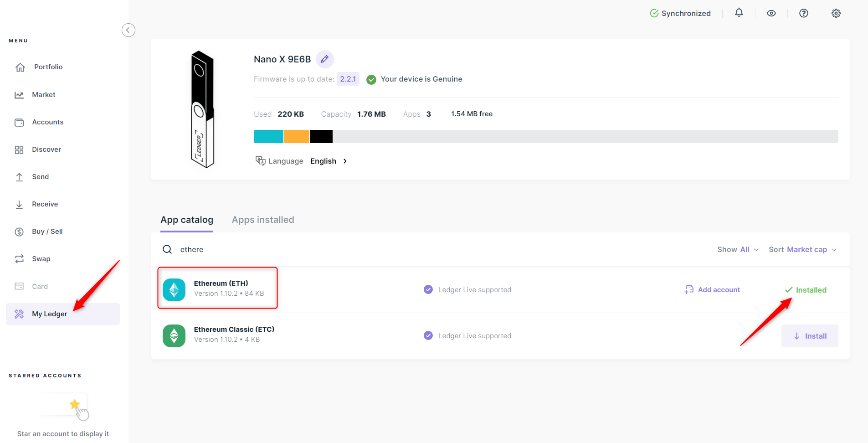Image resolution: width=868 pixels, height=443 pixels.
Task: Switch to the Apps installed tab
Action: pyautogui.click(x=263, y=220)
